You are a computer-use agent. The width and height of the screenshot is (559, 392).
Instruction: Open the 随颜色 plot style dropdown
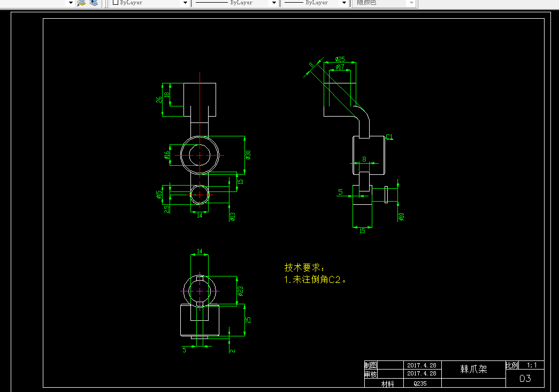pyautogui.click(x=411, y=3)
